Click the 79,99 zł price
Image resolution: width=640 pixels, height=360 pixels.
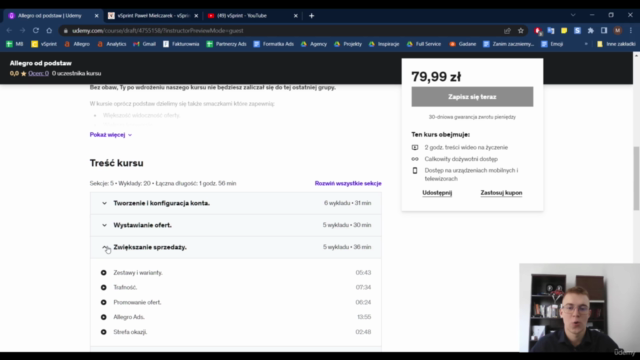[x=436, y=77]
